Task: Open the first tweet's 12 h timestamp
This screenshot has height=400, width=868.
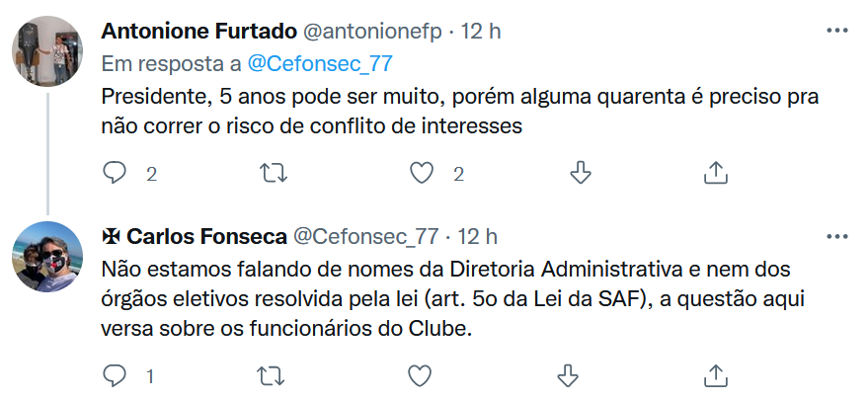Action: (x=481, y=32)
